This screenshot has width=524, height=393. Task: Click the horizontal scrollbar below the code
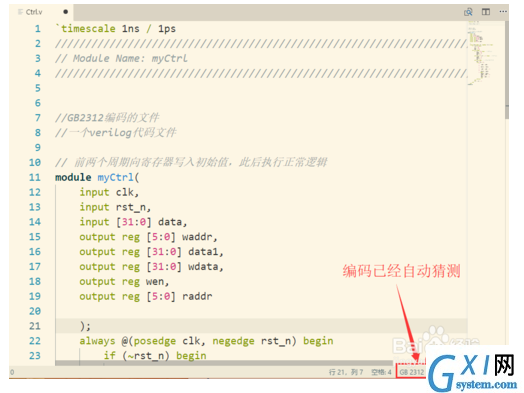pyautogui.click(x=224, y=363)
